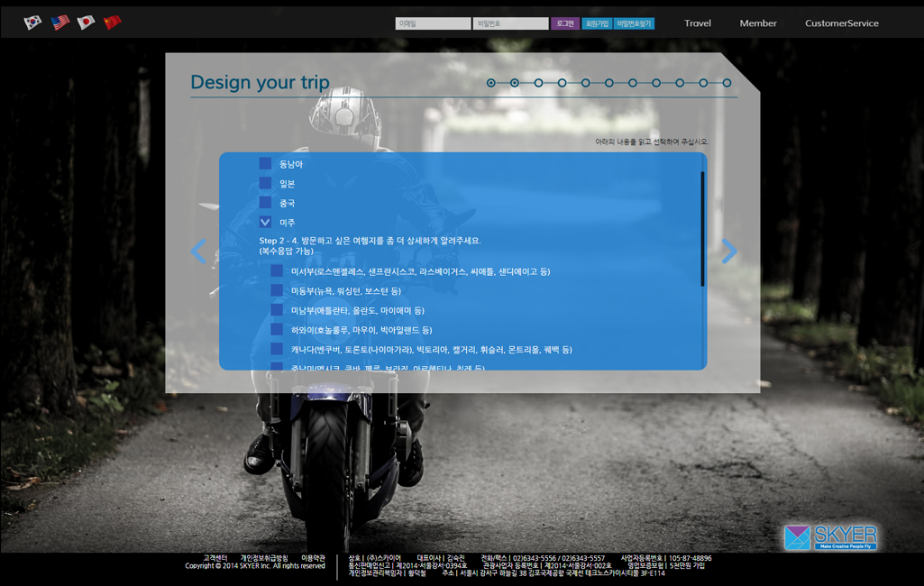Jump to the third step progress dot
924x586 pixels.
tap(538, 83)
